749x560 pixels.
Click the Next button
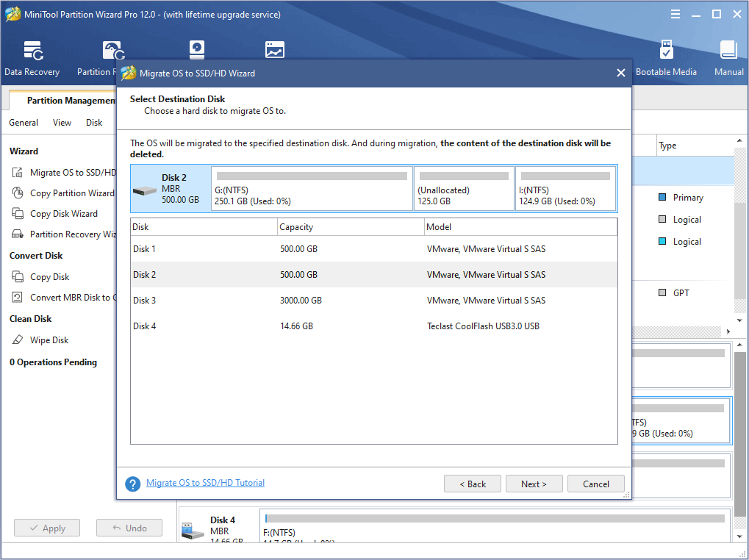click(x=534, y=484)
